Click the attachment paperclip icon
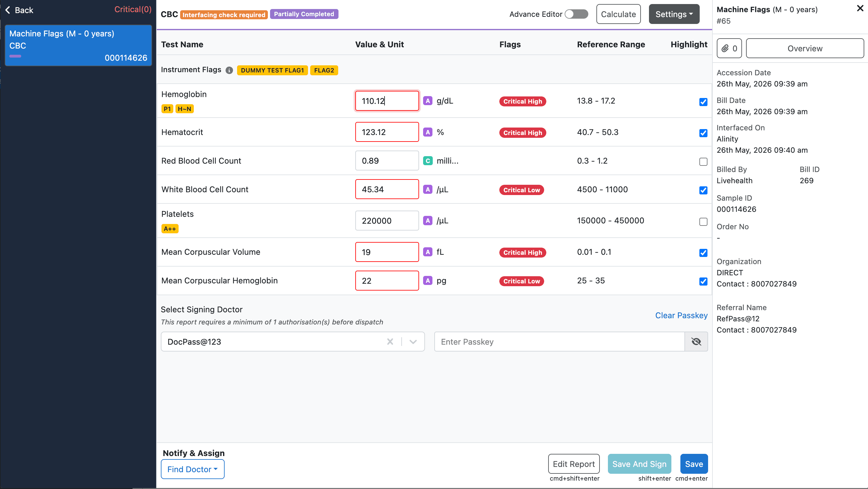The width and height of the screenshot is (868, 489). click(x=725, y=49)
